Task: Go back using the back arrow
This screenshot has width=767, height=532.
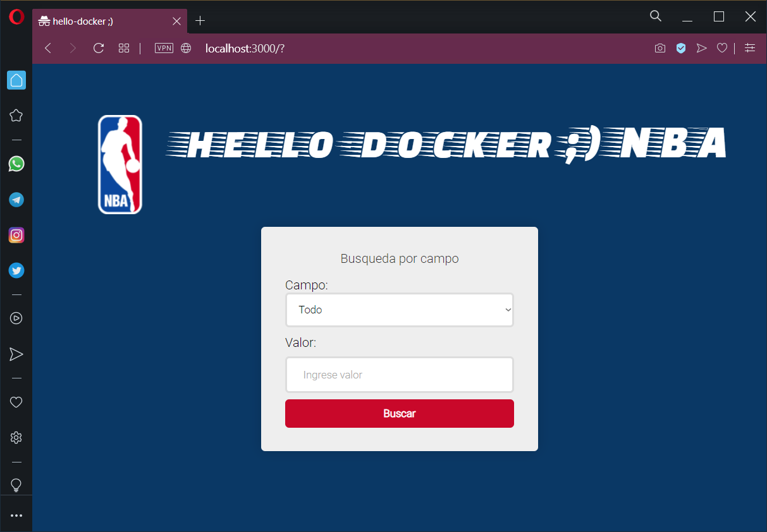Action: point(48,48)
